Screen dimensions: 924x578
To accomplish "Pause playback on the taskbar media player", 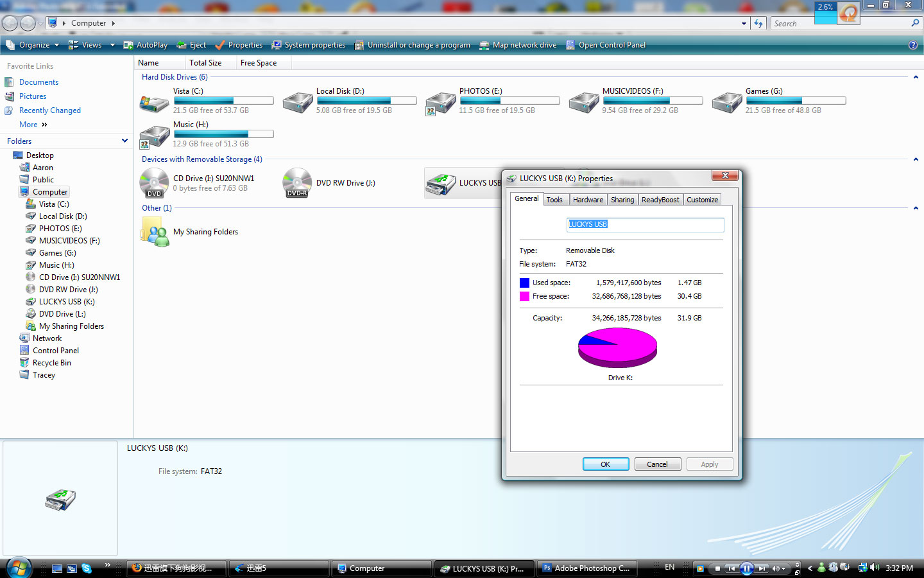I will (x=746, y=568).
